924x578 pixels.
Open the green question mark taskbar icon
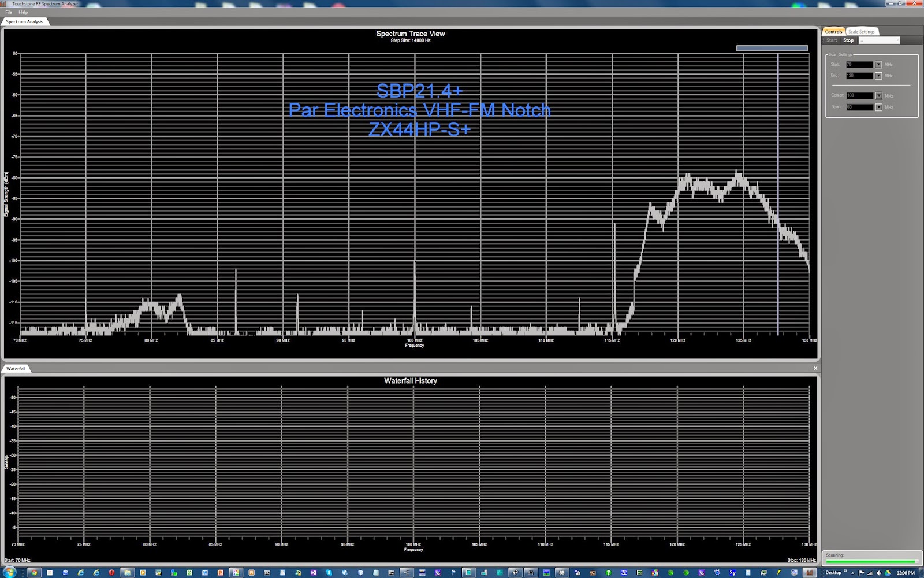608,573
